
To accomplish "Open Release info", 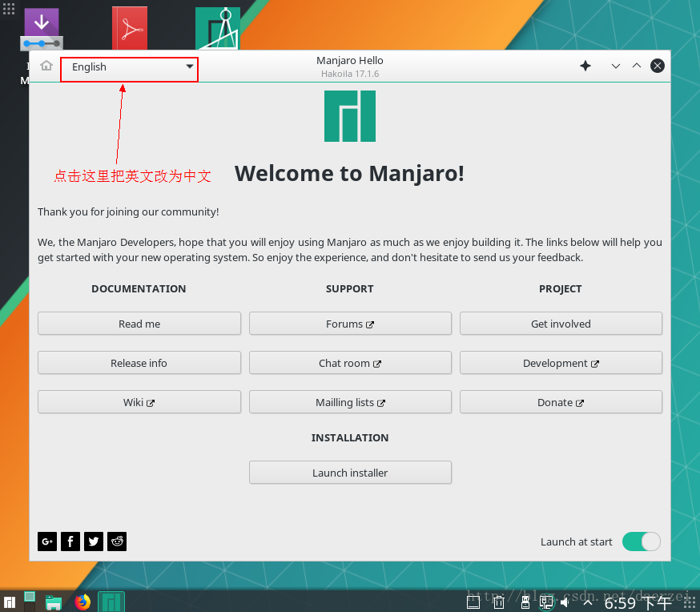I will tap(139, 363).
